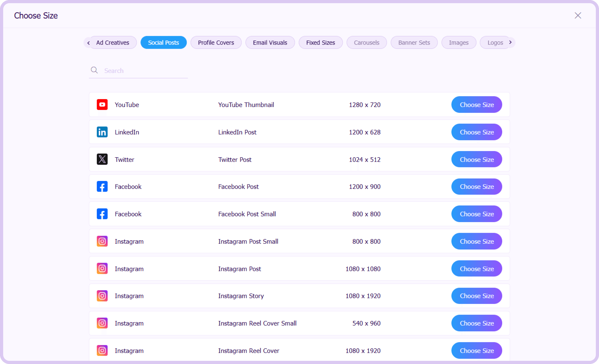Click the LinkedIn logo icon
Viewport: 599px width, 364px height.
tap(102, 132)
